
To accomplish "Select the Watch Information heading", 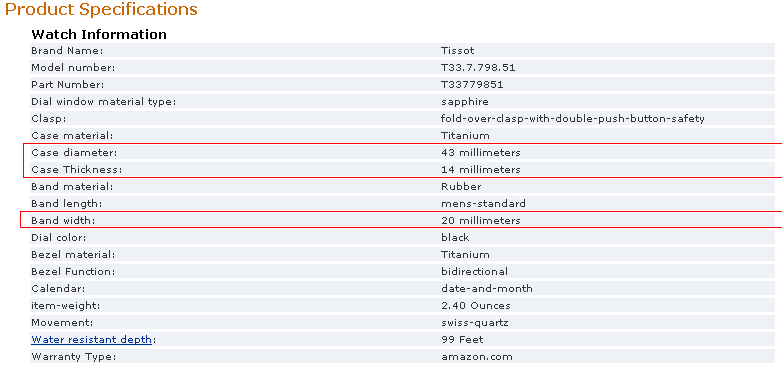I will (99, 34).
